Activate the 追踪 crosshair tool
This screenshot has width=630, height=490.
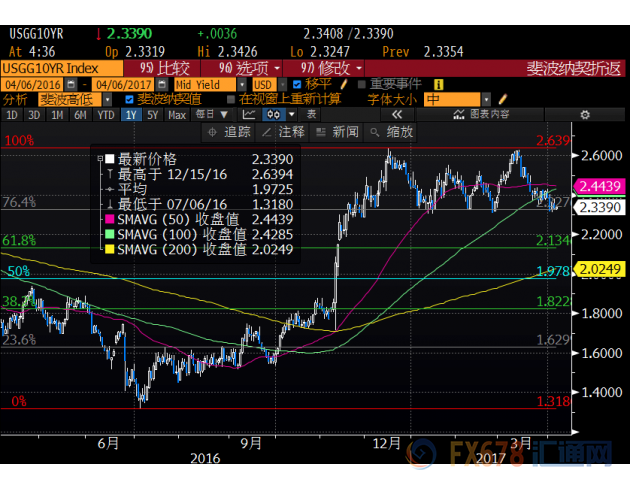coord(229,132)
